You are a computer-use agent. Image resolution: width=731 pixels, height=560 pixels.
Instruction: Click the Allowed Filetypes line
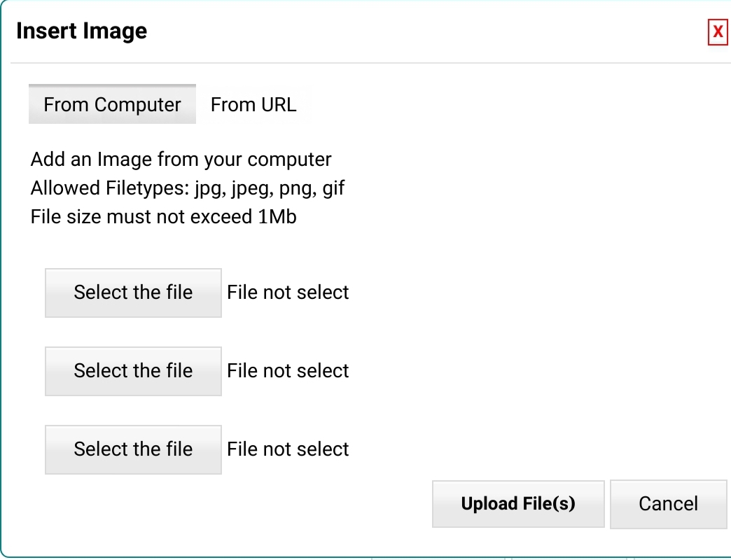188,188
